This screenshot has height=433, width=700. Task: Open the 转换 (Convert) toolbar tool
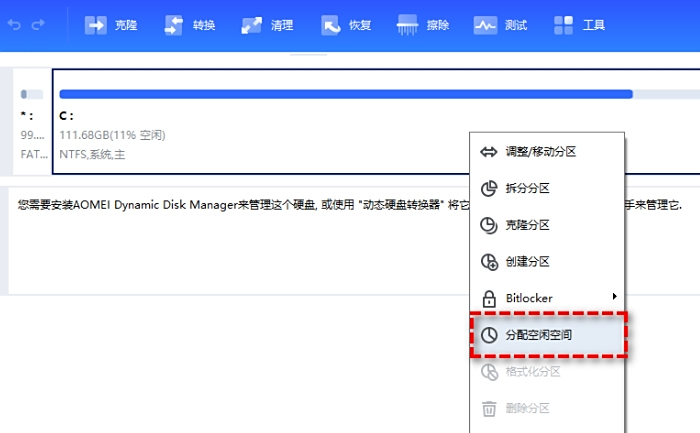189,25
